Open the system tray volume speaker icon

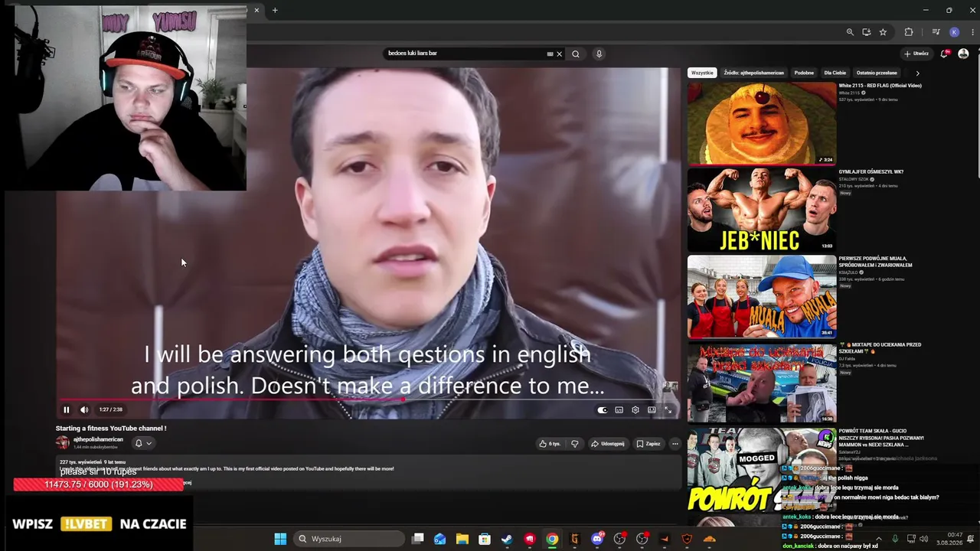[x=925, y=539]
